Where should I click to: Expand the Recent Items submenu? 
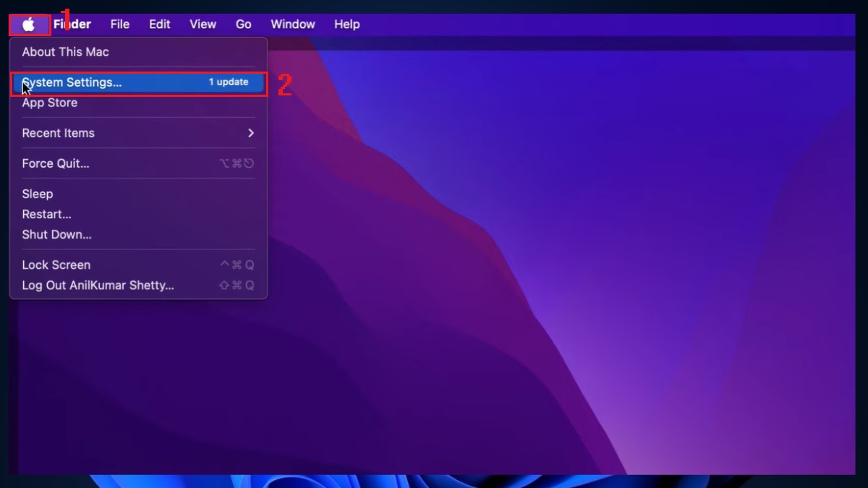tap(138, 133)
